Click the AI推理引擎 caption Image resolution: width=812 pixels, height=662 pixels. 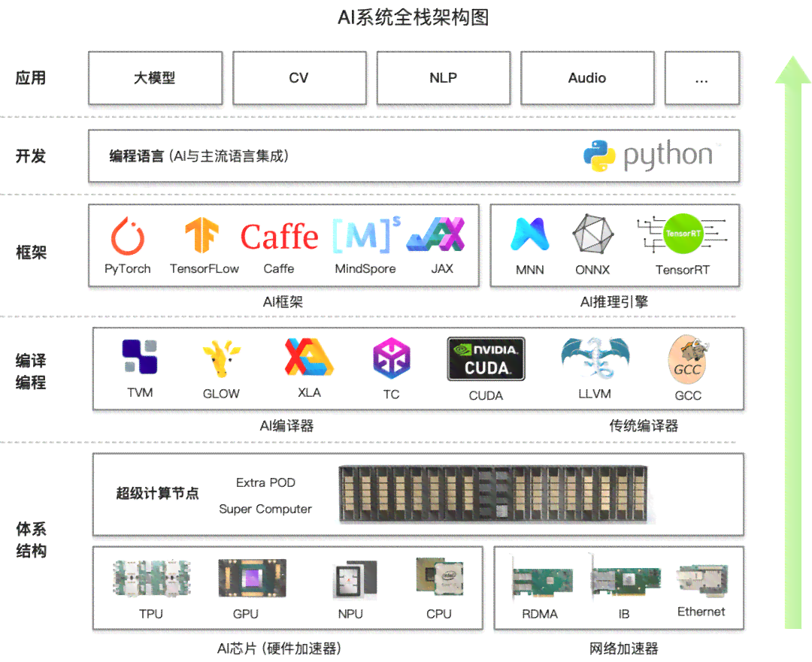(614, 302)
